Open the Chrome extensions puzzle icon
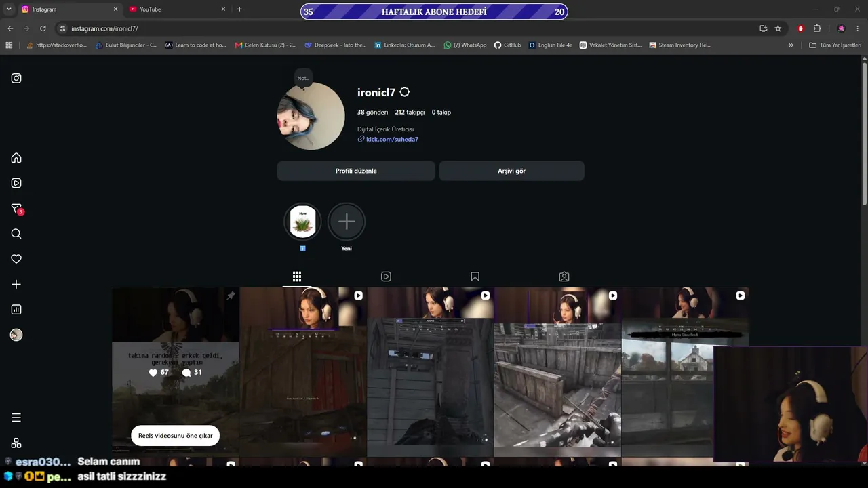The image size is (868, 488). pos(817,28)
